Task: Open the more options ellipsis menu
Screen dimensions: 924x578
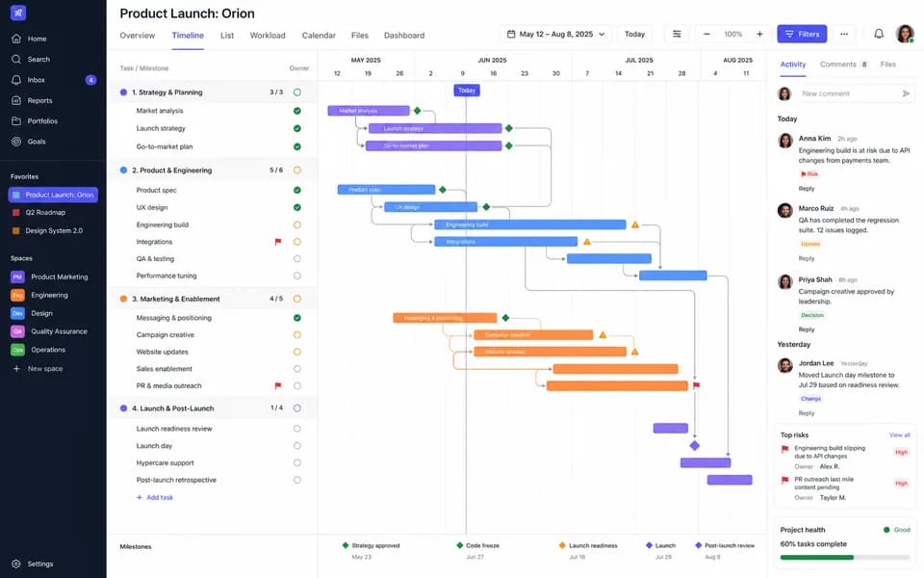Action: pyautogui.click(x=844, y=34)
